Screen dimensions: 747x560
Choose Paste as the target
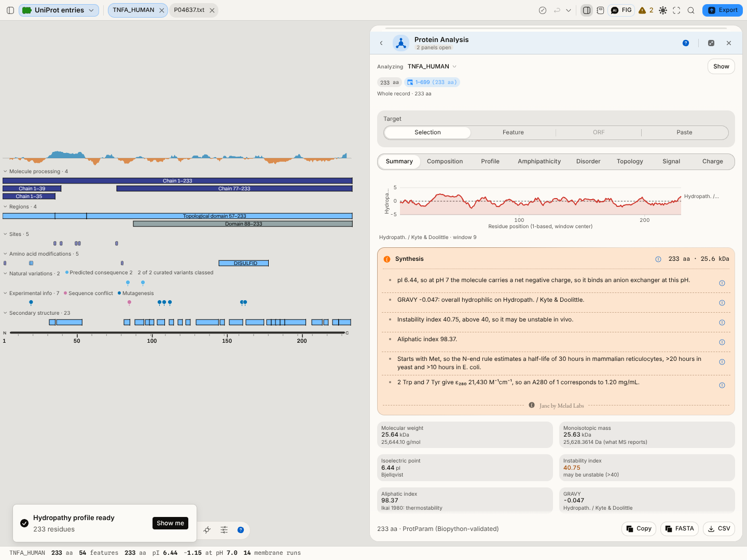(x=684, y=133)
